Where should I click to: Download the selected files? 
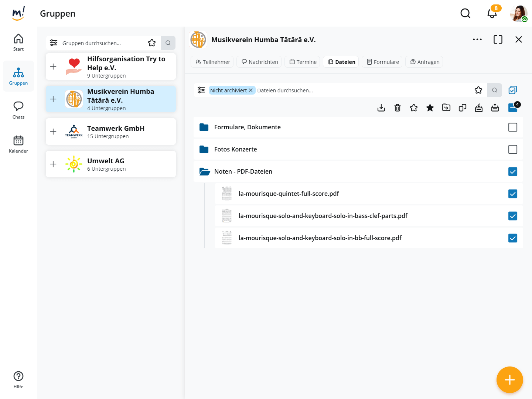coord(381,108)
